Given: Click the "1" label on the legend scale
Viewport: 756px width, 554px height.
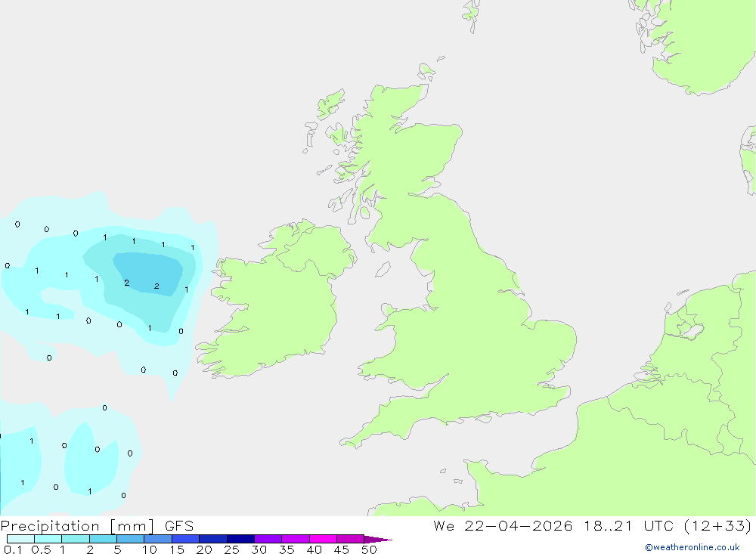Looking at the screenshot, I should pyautogui.click(x=62, y=549).
